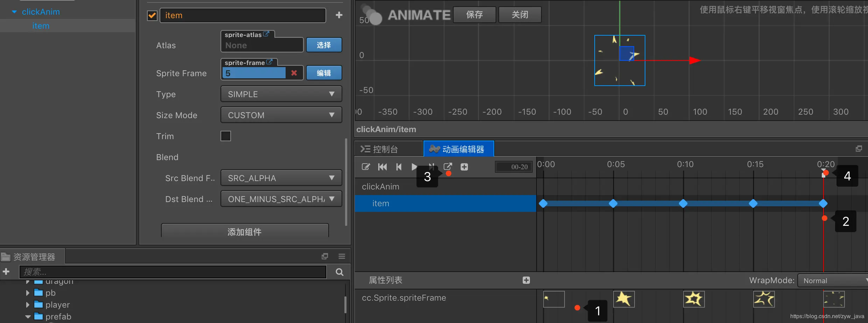Select the keyframe at 0:15 on item track
The image size is (868, 323).
753,203
